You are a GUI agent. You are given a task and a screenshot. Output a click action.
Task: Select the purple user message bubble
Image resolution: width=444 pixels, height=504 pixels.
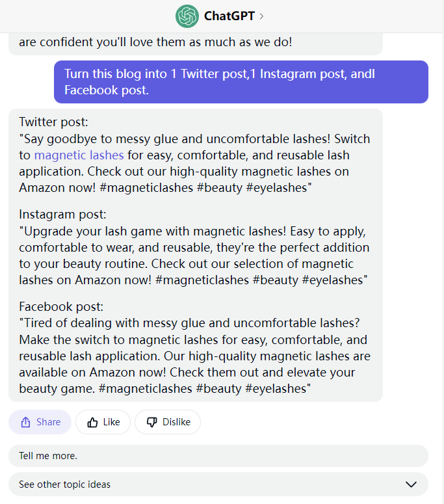(x=241, y=82)
